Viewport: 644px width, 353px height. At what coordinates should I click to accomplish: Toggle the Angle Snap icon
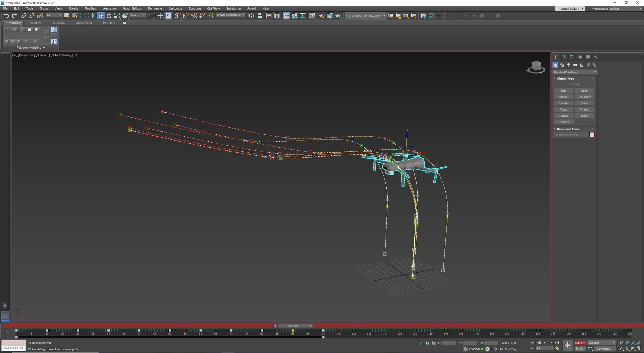pos(186,16)
